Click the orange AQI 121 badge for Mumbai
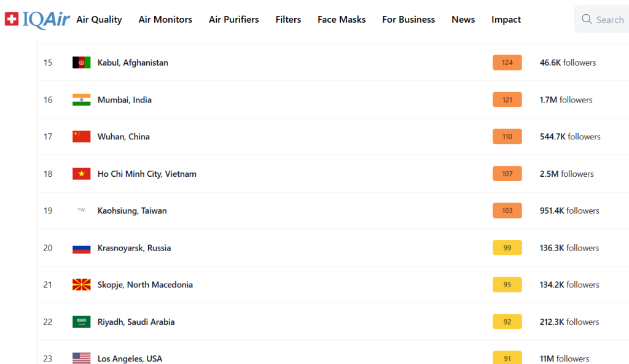629x364 pixels. click(507, 100)
